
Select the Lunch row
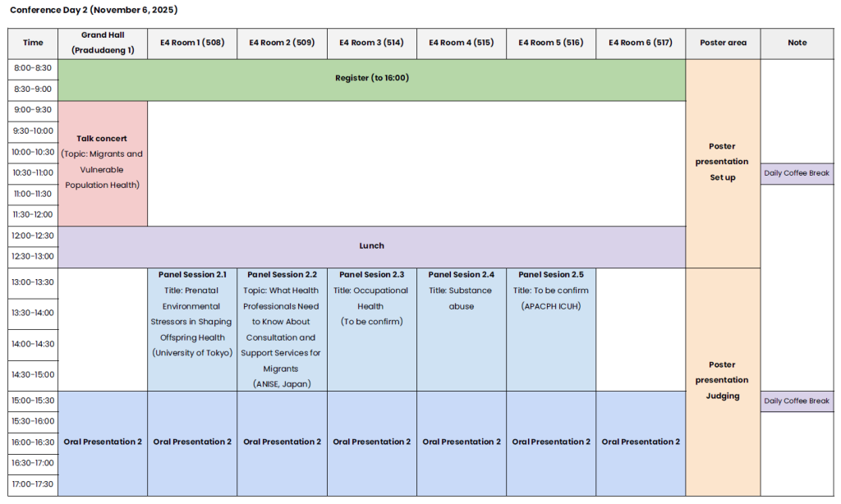coord(372,245)
